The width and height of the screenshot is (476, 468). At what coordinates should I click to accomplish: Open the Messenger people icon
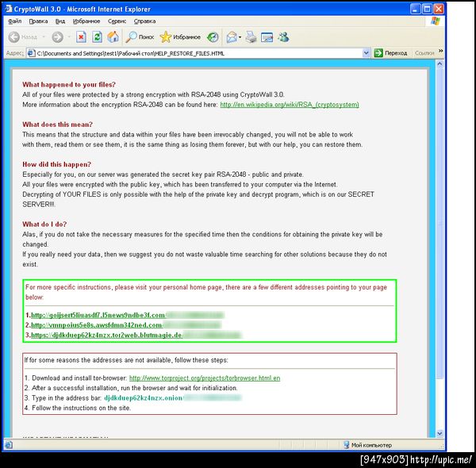pyautogui.click(x=283, y=37)
